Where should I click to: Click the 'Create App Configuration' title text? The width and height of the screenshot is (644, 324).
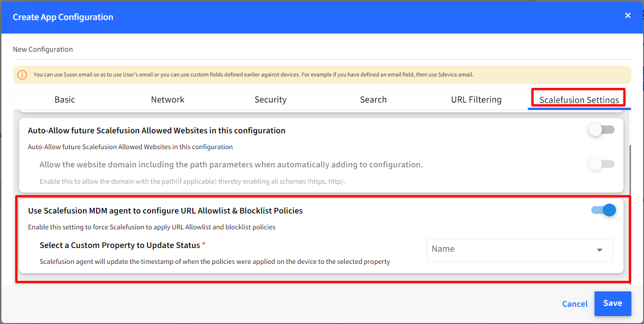click(x=63, y=17)
